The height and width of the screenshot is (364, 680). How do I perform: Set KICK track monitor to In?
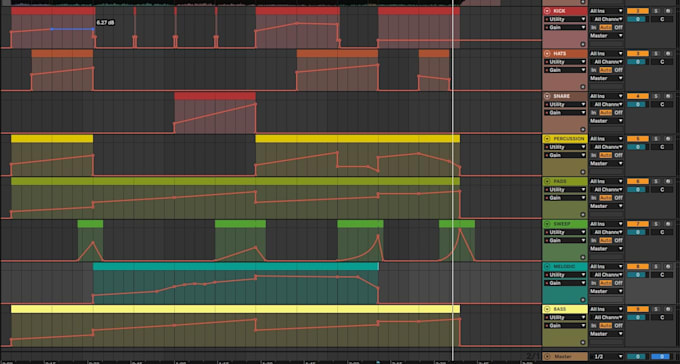(593, 27)
